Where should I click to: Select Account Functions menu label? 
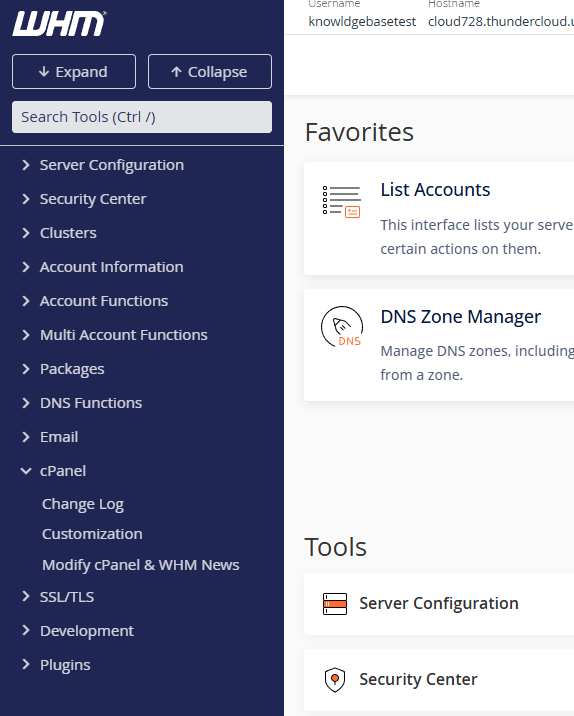pos(104,301)
